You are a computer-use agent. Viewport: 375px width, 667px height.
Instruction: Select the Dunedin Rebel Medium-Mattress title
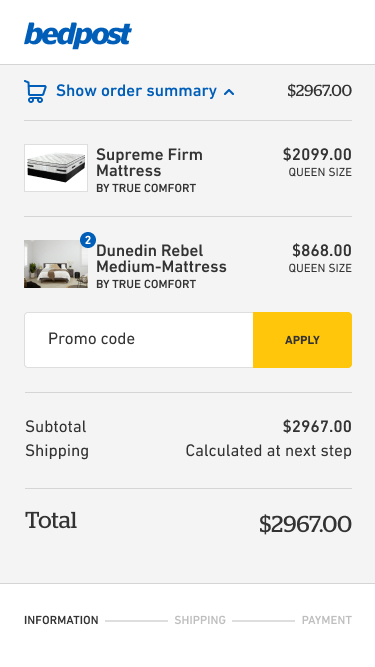pyautogui.click(x=161, y=259)
